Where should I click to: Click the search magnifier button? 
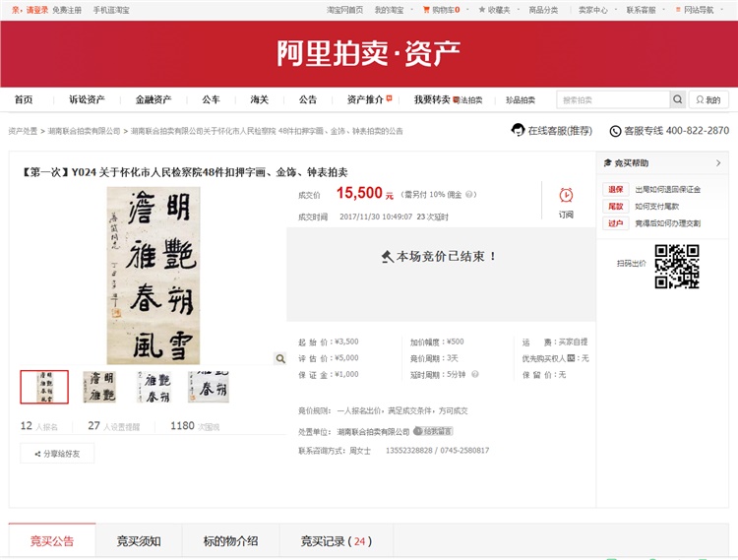[x=677, y=99]
